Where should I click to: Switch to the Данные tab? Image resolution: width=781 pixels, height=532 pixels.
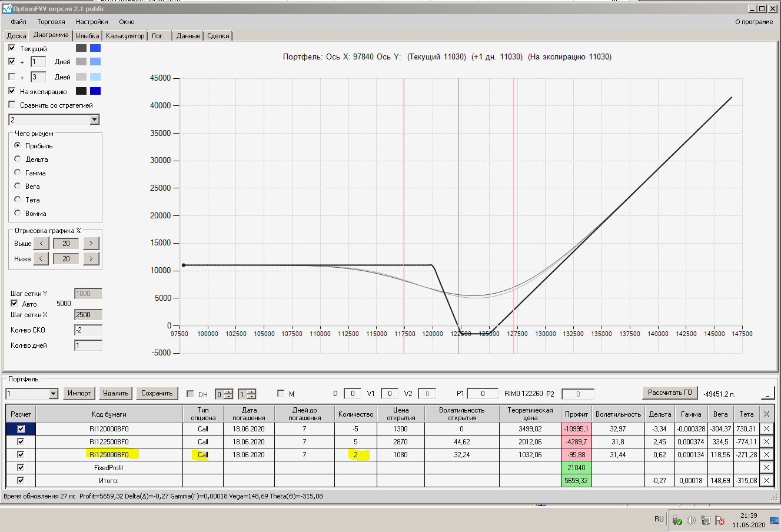188,36
